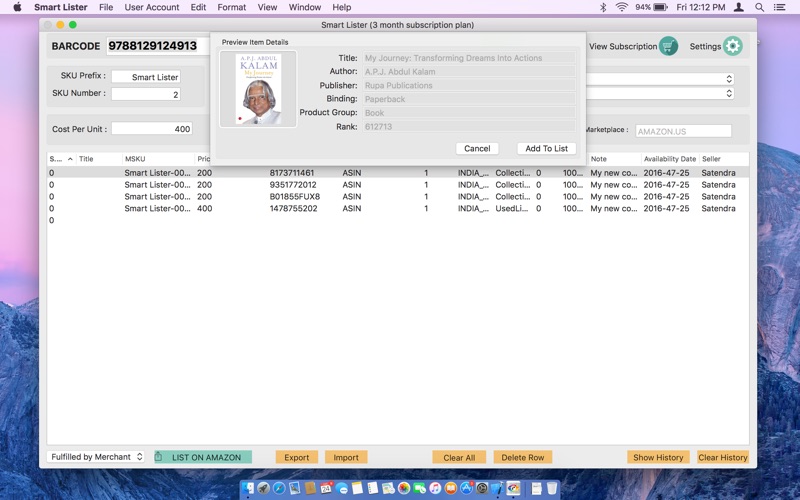
Task: Toggle sort arrow on the S... column
Action: click(x=70, y=159)
